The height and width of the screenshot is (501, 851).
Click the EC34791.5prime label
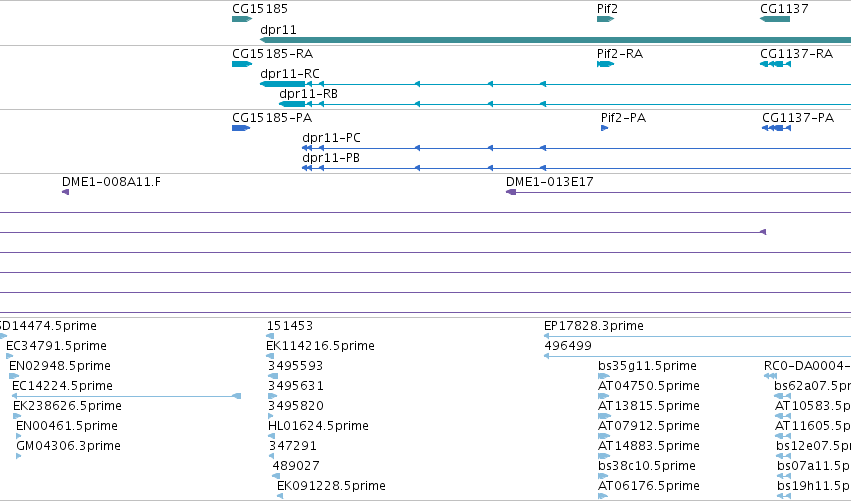pyautogui.click(x=56, y=346)
